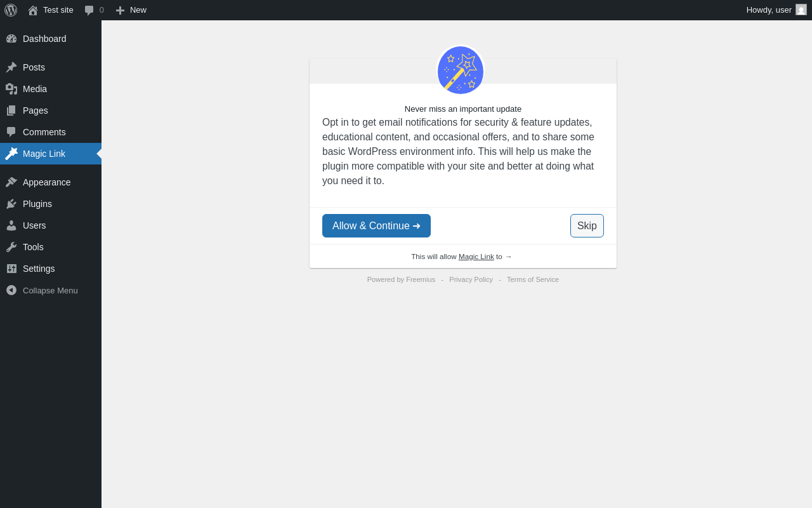This screenshot has width=812, height=508.
Task: Click the home icon beside Test site
Action: (x=33, y=10)
